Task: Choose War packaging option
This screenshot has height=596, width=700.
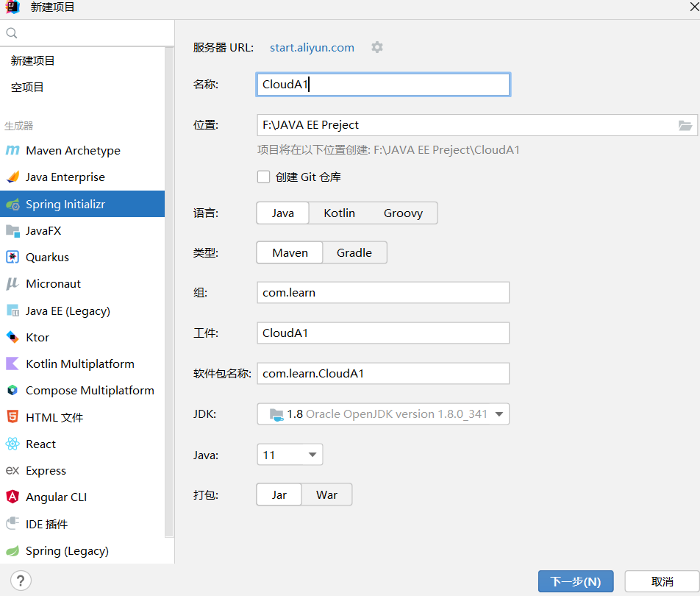Action: click(326, 495)
